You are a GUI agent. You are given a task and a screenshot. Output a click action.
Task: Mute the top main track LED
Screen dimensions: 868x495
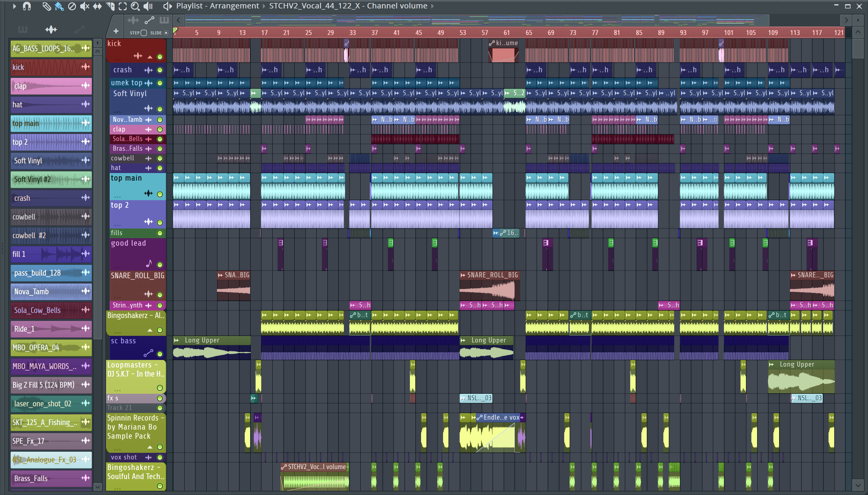(160, 194)
